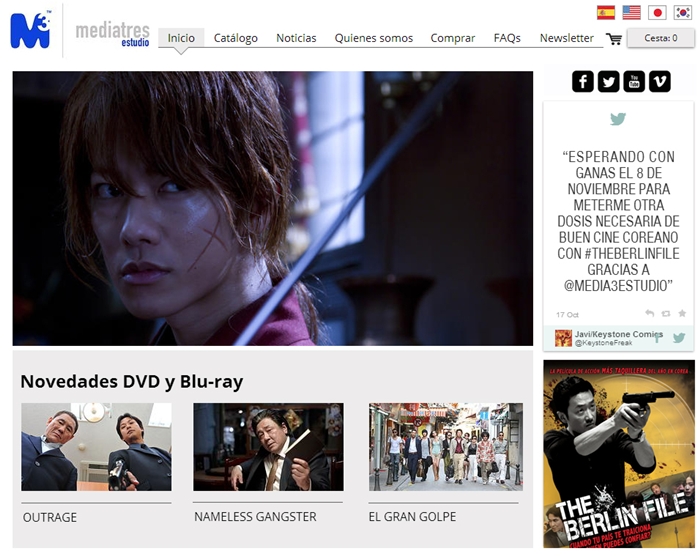Screen dimensions: 700x556
Task: Switch site language to Spanish flag
Action: pos(606,13)
